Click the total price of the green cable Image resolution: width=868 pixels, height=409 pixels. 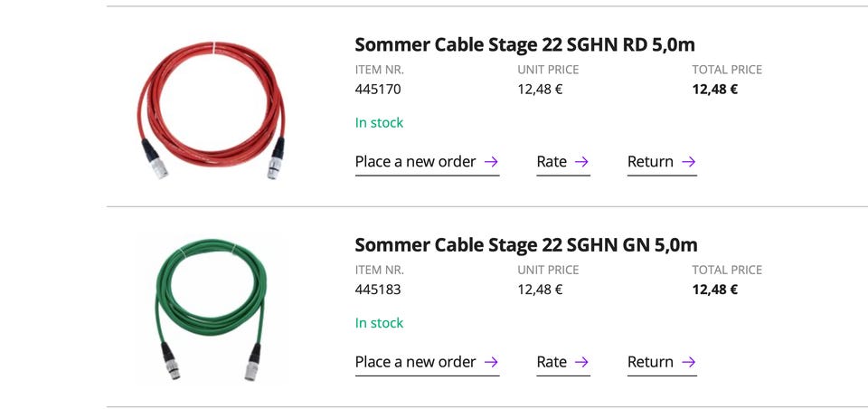(x=714, y=290)
